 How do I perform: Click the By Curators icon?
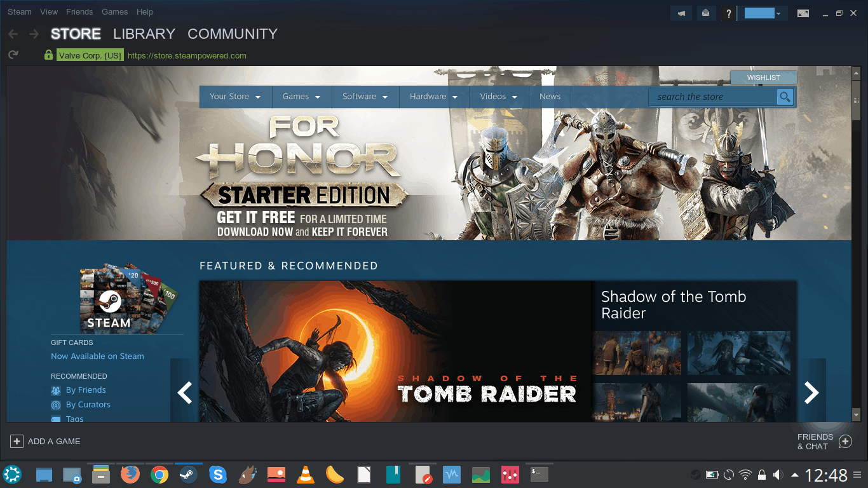point(56,405)
